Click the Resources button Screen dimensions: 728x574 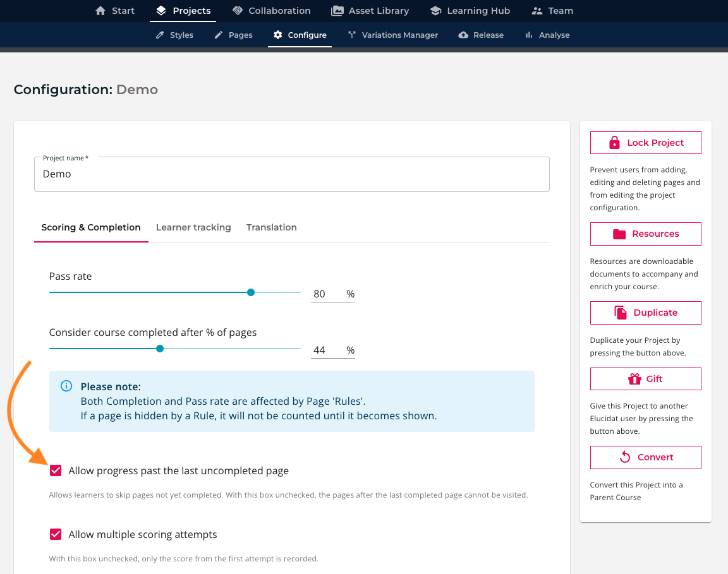click(645, 234)
